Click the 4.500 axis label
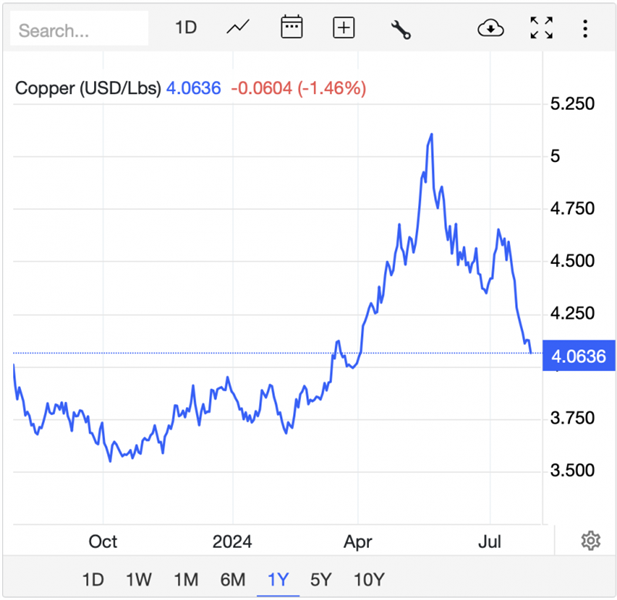Screen dimensions: 617x600 click(x=572, y=261)
